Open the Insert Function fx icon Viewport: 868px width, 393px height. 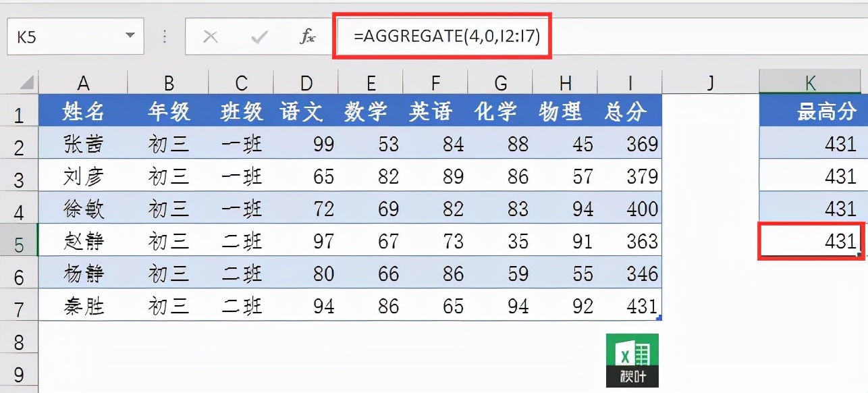pyautogui.click(x=308, y=36)
